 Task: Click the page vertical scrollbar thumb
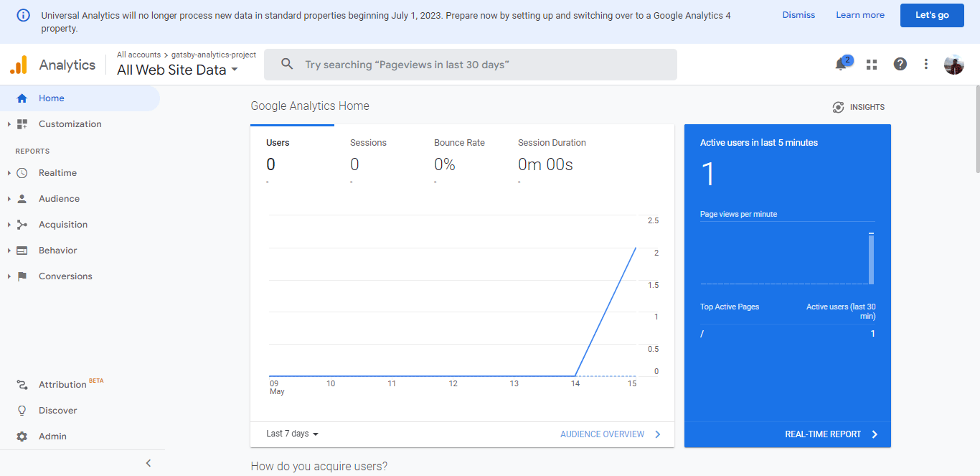[976, 129]
